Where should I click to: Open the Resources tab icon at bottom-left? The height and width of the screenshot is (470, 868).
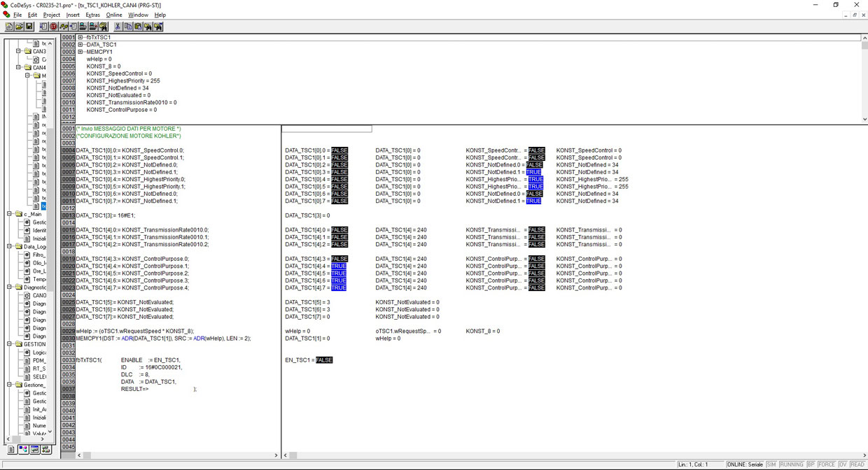(46, 450)
